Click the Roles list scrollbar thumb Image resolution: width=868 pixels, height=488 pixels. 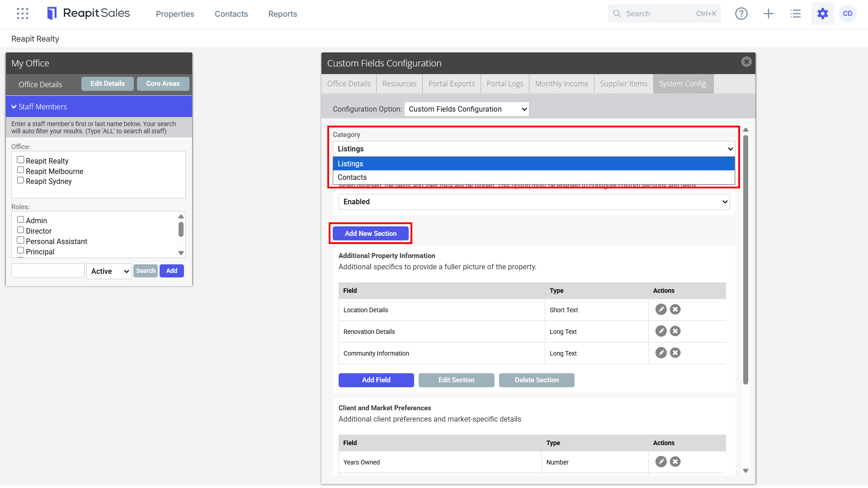(181, 229)
